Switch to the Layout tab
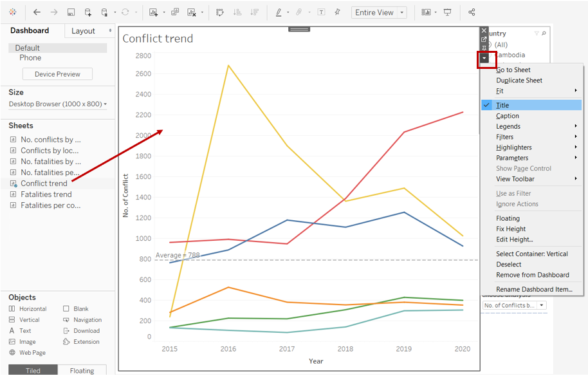This screenshot has width=588, height=376. tap(83, 31)
